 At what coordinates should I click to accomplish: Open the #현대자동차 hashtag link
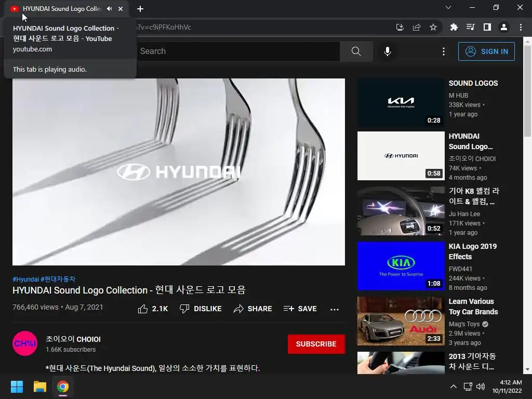pos(58,279)
